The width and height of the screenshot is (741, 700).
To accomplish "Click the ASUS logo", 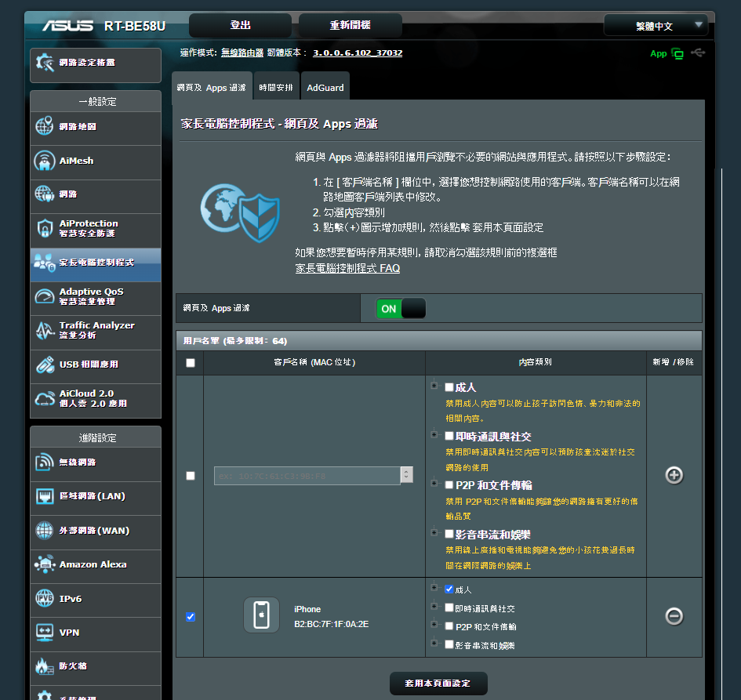I will (x=67, y=26).
